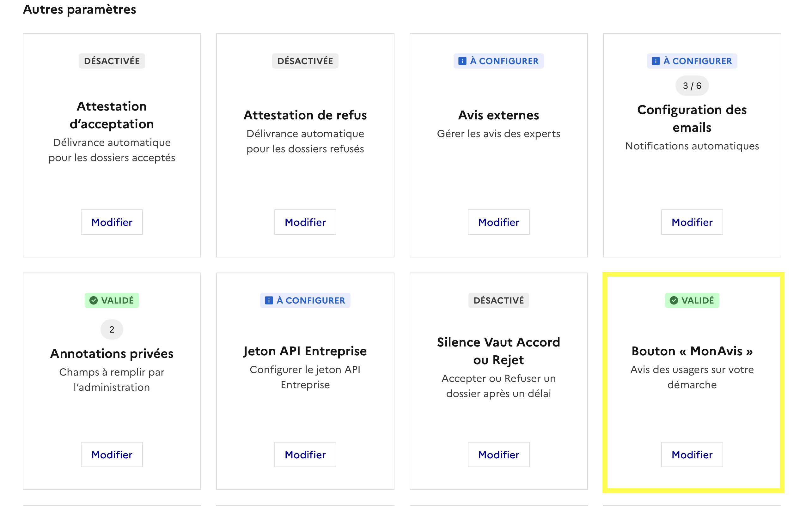Viewport: 812px width, 506px height.
Task: Open Modifier for Attestation de refus
Action: pyautogui.click(x=305, y=222)
